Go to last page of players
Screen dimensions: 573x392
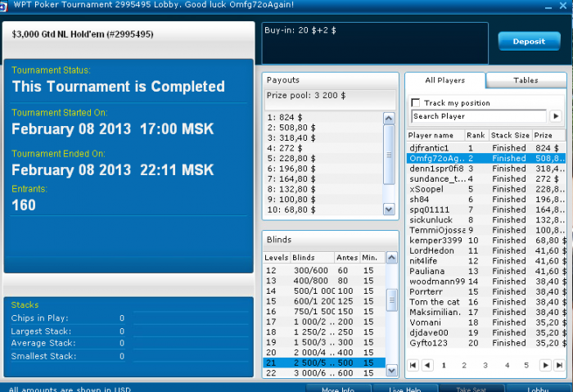[x=559, y=365]
